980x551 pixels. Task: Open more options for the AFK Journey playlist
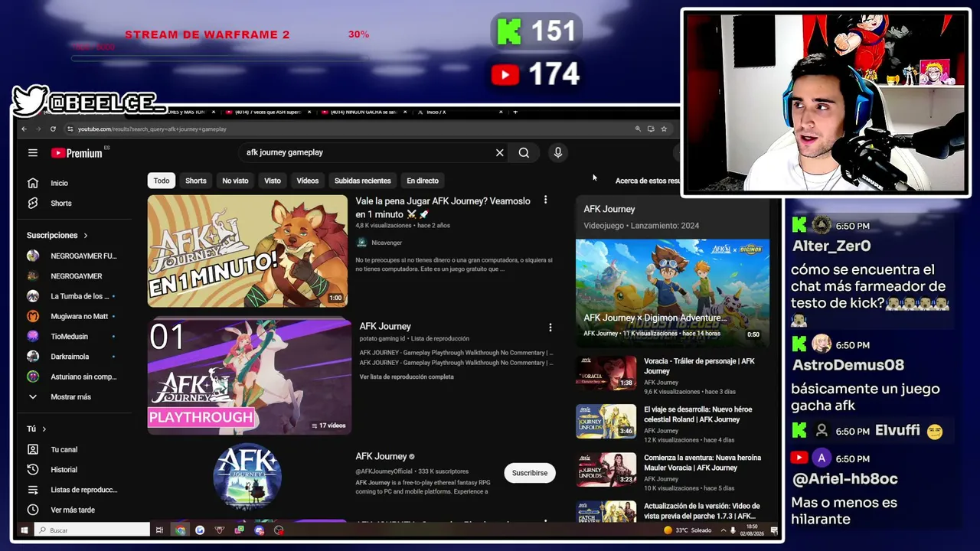coord(550,328)
